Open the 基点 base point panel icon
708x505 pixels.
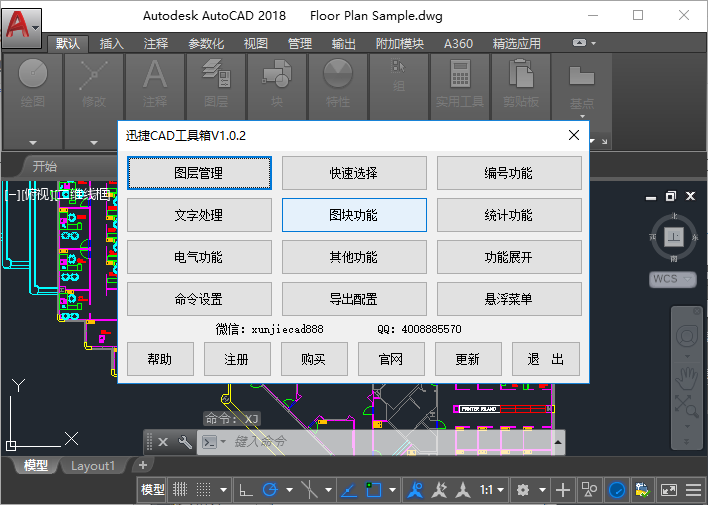click(582, 75)
